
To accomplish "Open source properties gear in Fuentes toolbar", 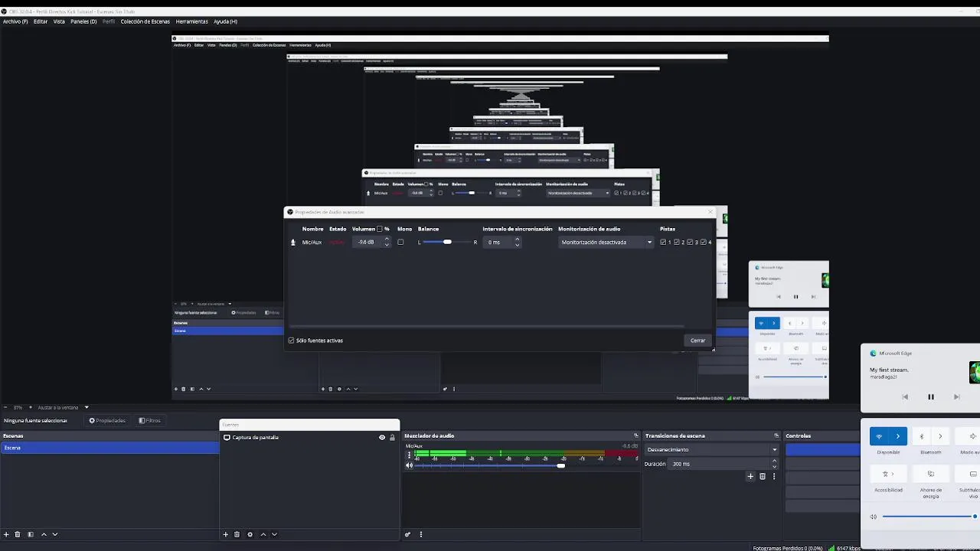I will pos(250,534).
